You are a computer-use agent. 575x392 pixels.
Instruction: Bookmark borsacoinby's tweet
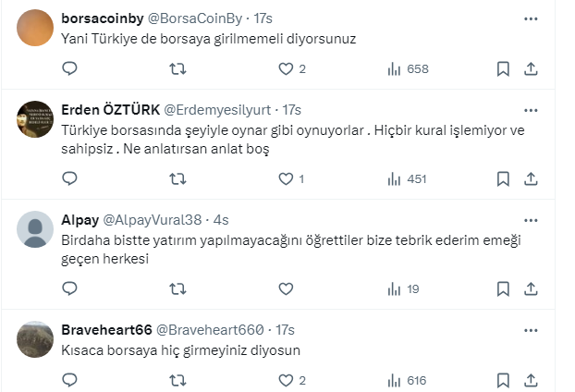[503, 68]
